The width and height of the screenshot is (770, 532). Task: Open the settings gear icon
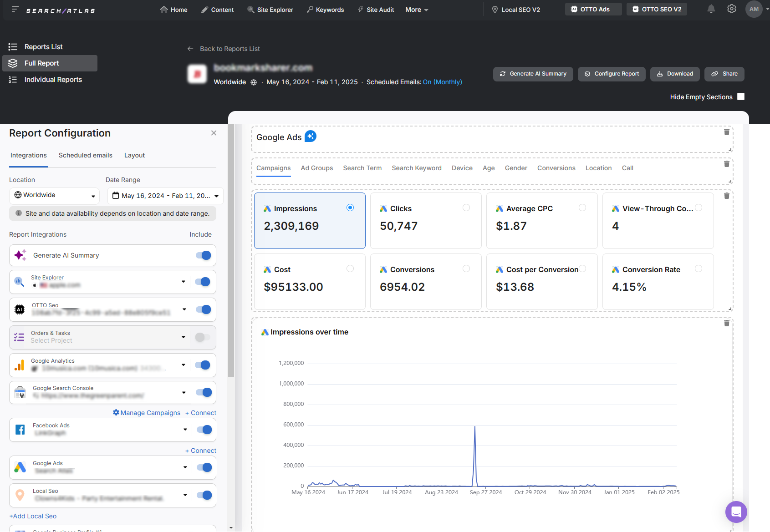point(731,9)
